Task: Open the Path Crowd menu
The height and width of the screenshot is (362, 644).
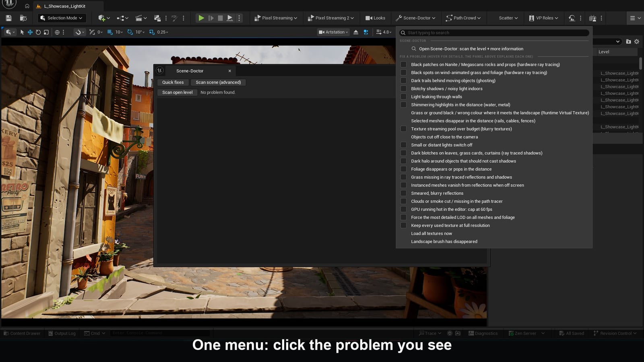Action: tap(463, 18)
